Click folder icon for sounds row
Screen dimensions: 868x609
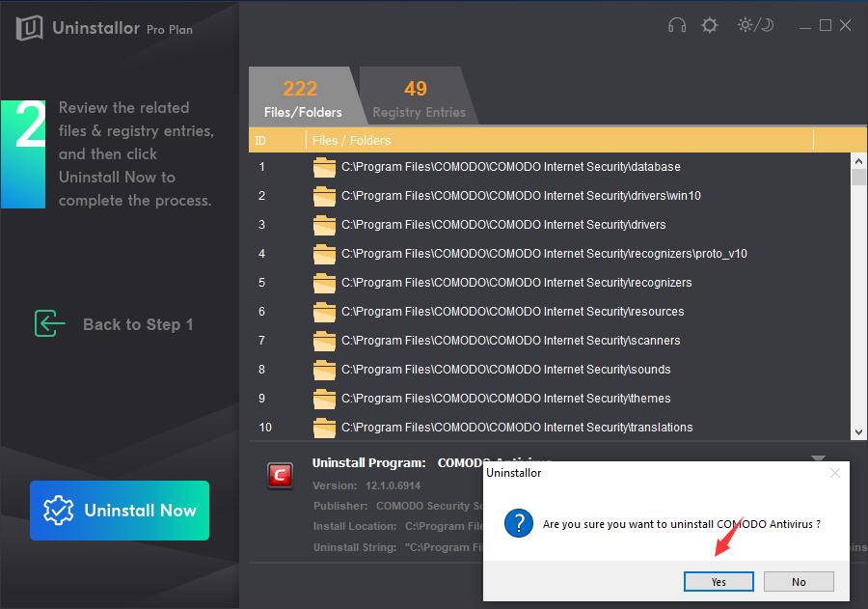(324, 370)
